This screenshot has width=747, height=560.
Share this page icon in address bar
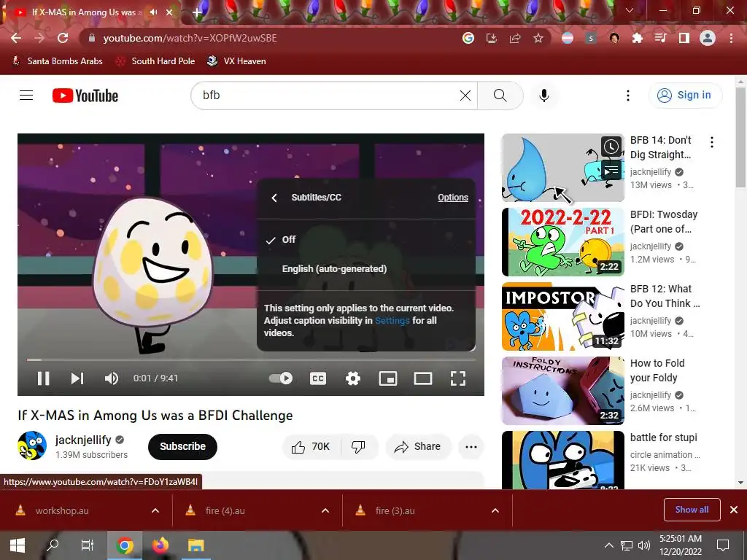515,38
